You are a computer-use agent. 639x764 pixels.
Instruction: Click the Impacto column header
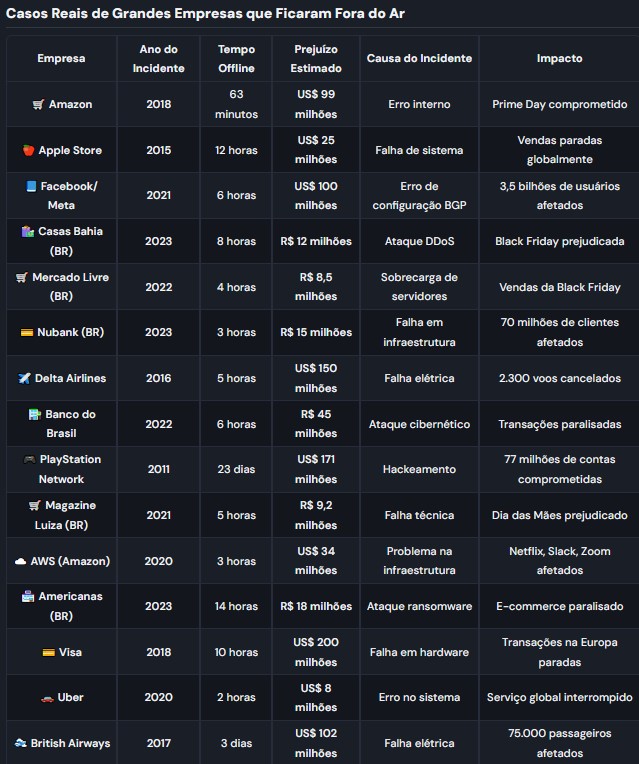[559, 59]
